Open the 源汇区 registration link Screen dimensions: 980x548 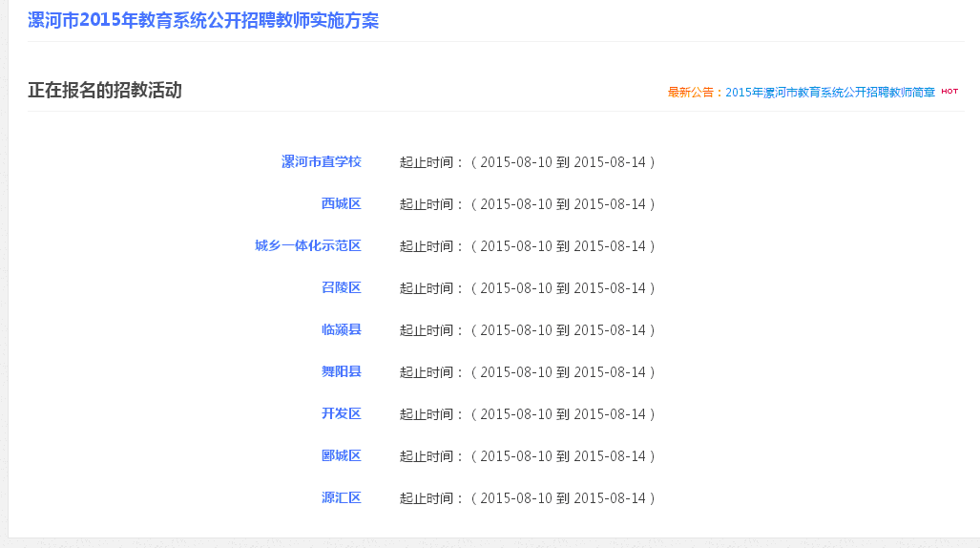pos(342,498)
